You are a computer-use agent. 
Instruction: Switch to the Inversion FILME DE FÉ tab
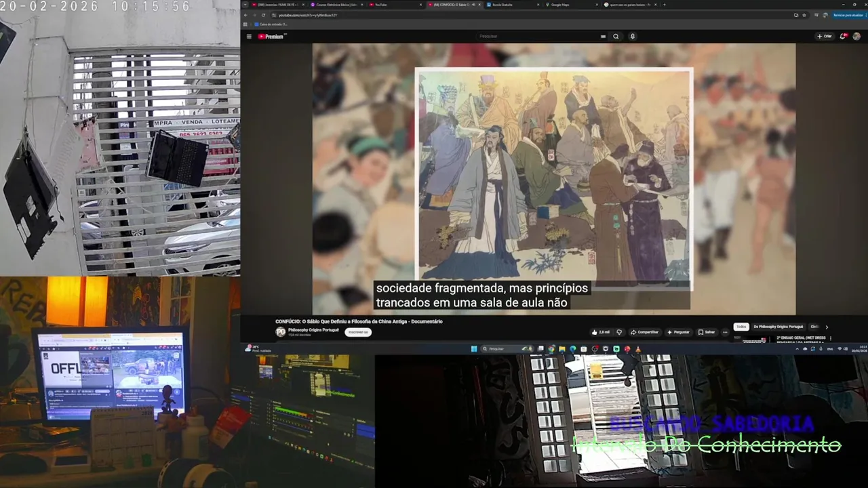(x=278, y=5)
